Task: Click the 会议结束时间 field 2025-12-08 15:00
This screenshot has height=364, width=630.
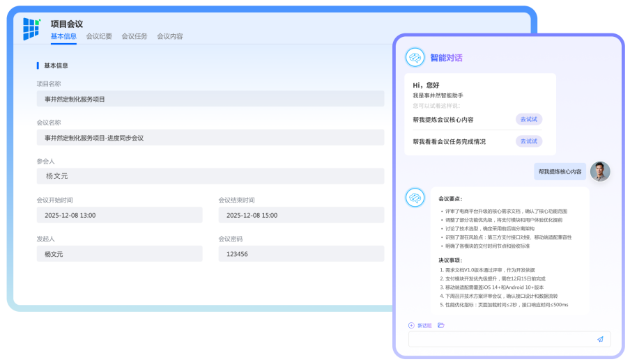Action: [301, 215]
